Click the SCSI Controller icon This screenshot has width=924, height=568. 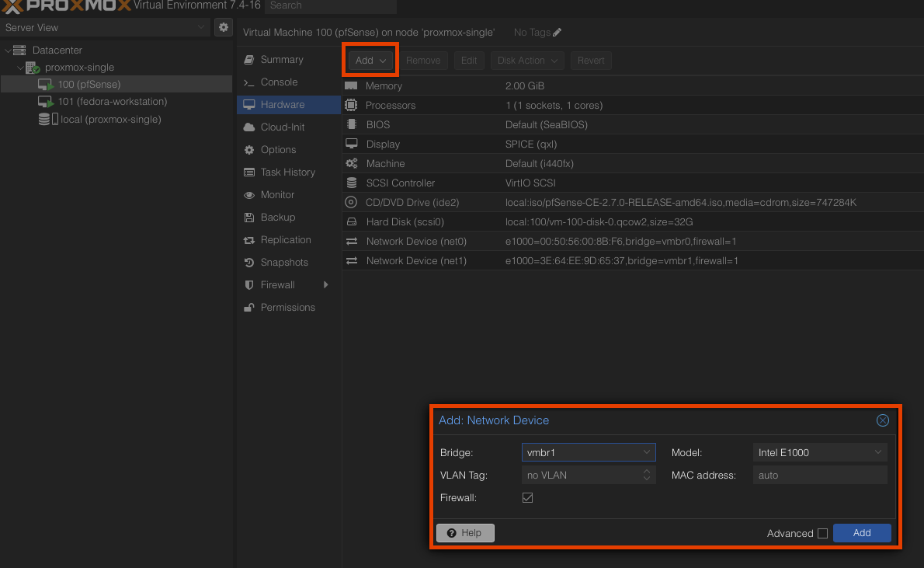(x=352, y=183)
